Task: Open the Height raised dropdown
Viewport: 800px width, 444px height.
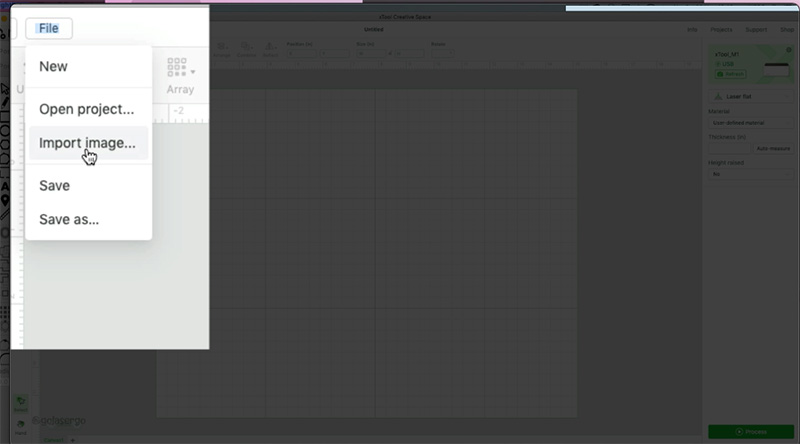Action: (x=750, y=174)
